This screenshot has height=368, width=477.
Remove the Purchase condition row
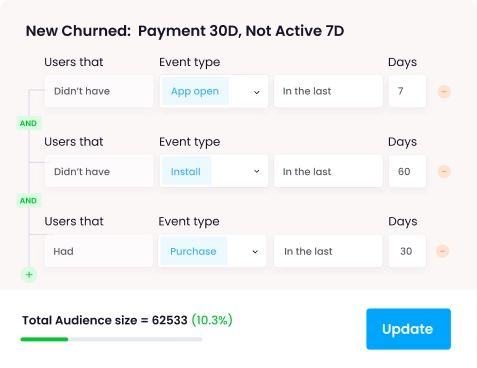click(x=442, y=251)
